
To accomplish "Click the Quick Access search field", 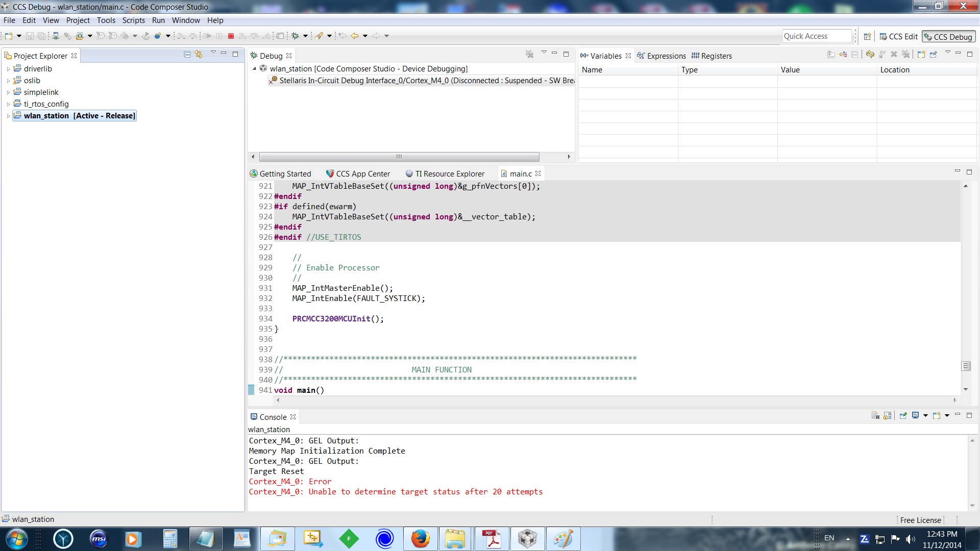I will pos(817,36).
